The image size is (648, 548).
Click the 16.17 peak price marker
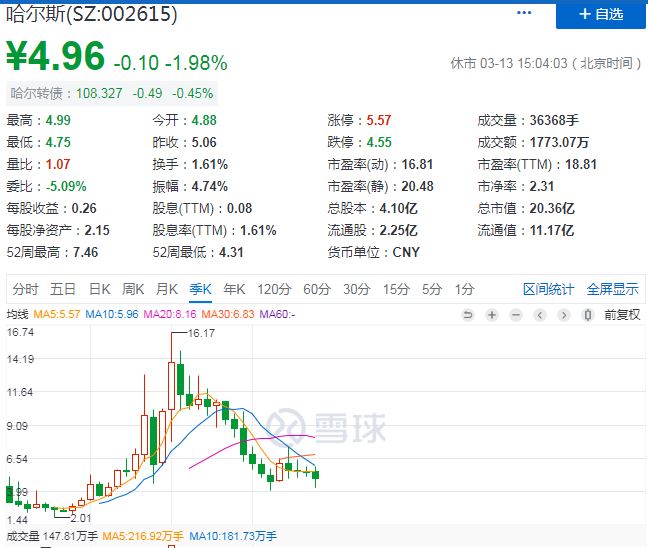(x=201, y=333)
